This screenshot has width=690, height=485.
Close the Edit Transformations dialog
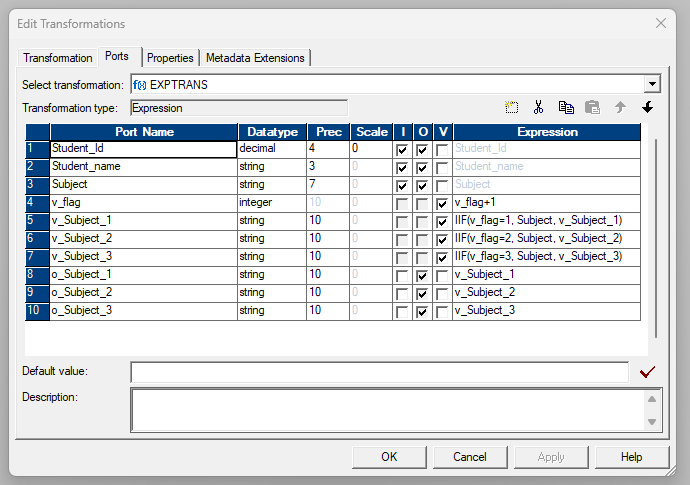660,23
